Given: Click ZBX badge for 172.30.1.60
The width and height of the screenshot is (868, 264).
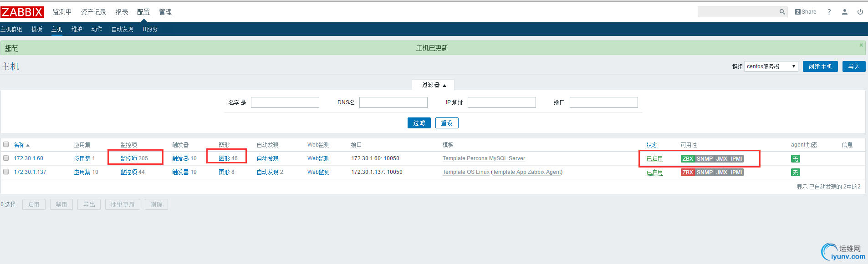Looking at the screenshot, I should (688, 159).
